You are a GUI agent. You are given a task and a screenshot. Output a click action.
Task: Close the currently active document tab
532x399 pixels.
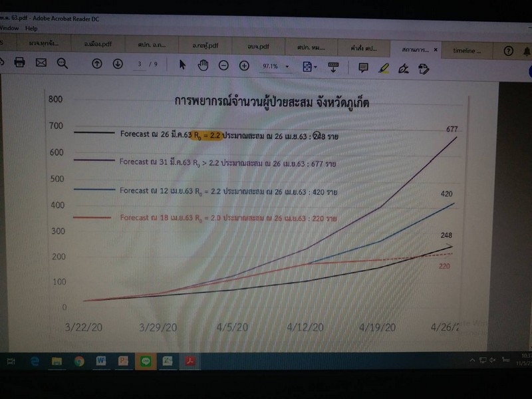[x=436, y=49]
